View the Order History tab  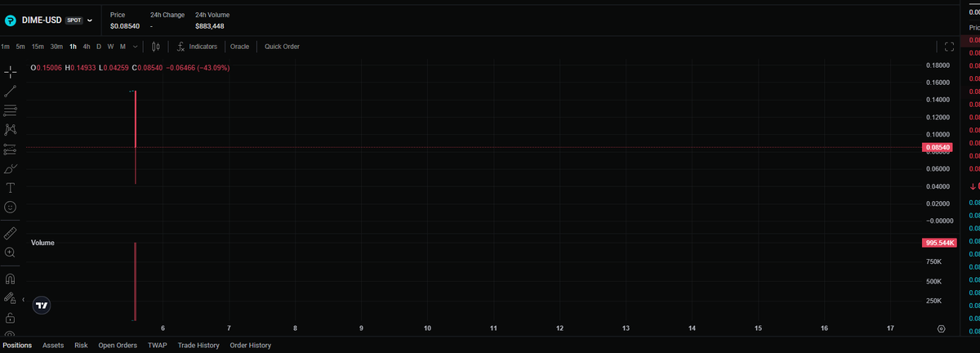(250, 346)
